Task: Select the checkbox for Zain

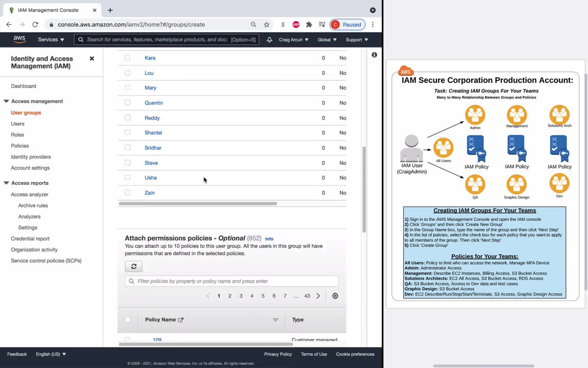Action: pyautogui.click(x=128, y=192)
